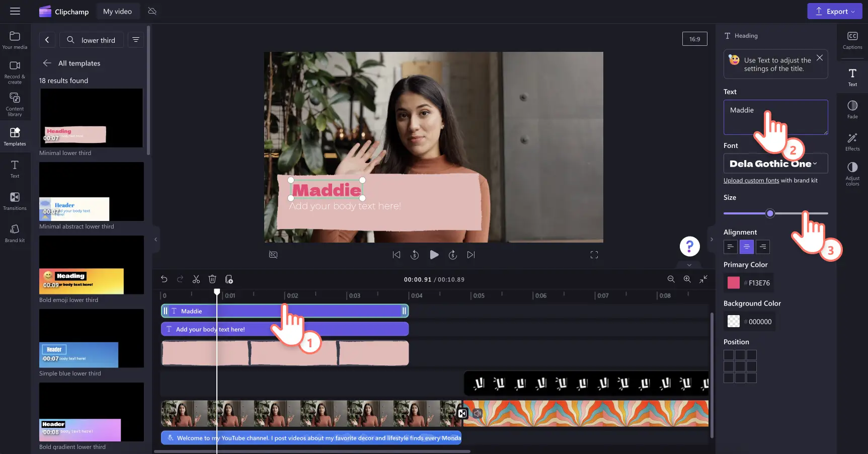Select Minimal lower third template thumbnail
Viewport: 868px width, 454px height.
point(92,118)
